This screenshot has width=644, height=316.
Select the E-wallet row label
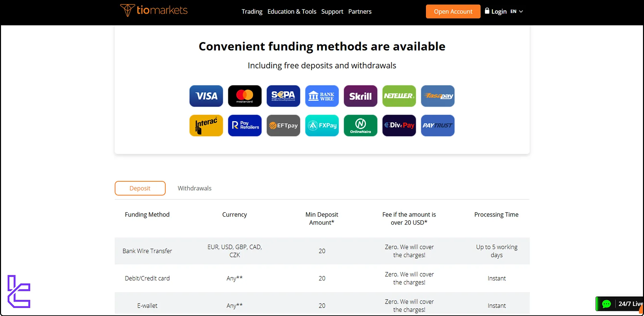[147, 306]
